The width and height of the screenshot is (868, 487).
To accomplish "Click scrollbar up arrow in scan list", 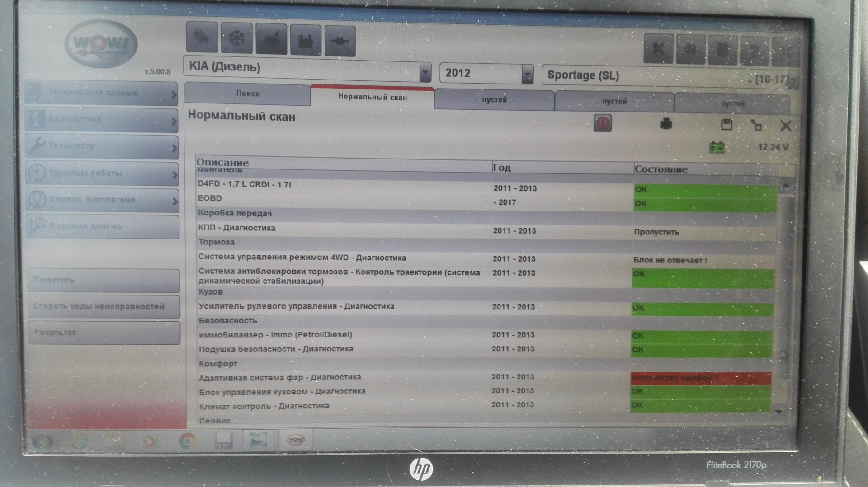I will click(x=786, y=185).
